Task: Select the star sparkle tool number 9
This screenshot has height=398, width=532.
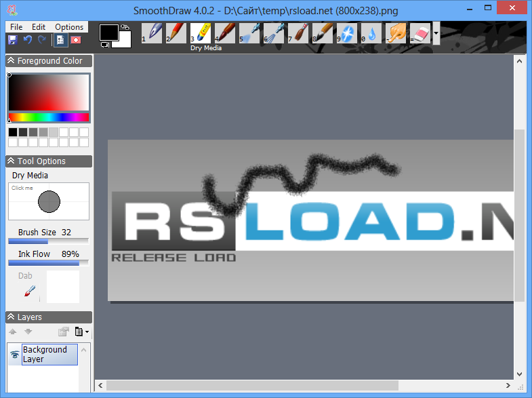Action: 347,33
